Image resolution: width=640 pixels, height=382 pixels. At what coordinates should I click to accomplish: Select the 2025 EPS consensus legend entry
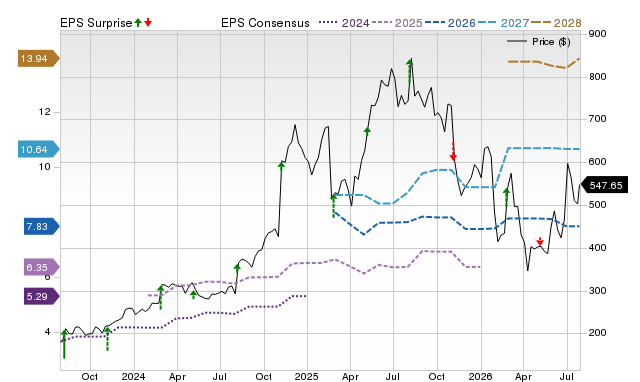(397, 23)
